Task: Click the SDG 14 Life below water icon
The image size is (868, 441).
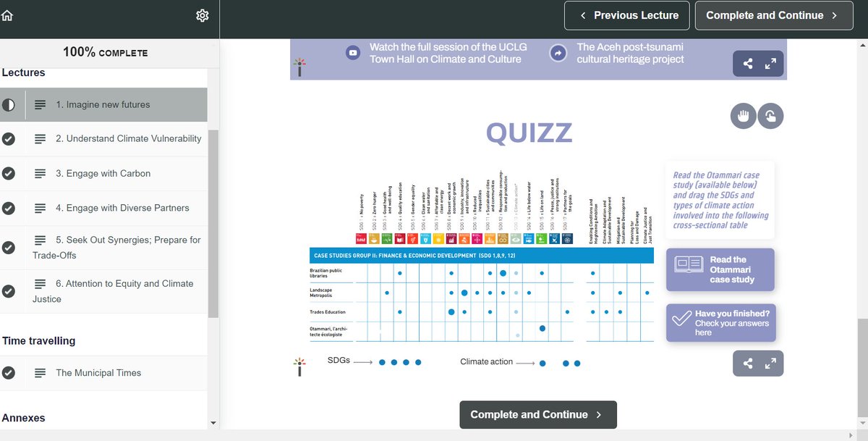Action: [529, 238]
